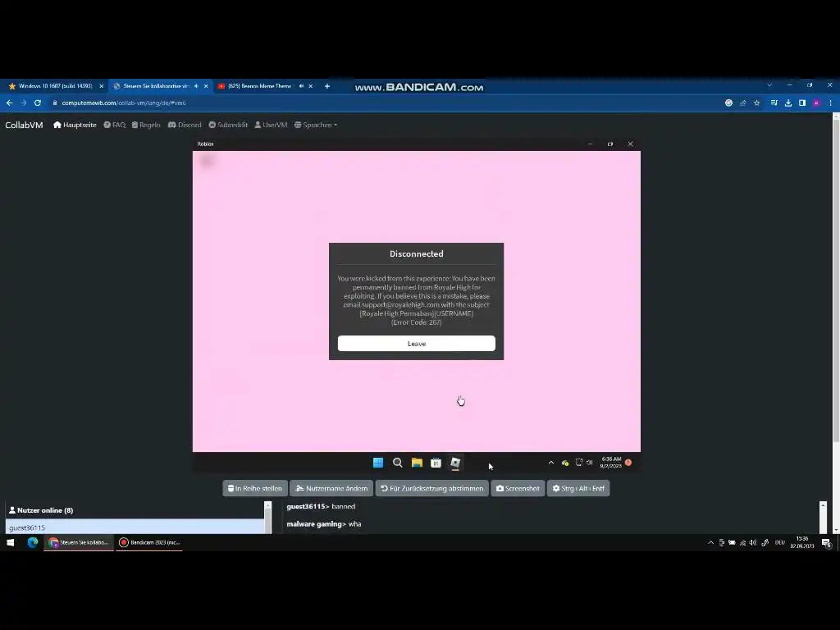This screenshot has width=840, height=630.
Task: Expand the VM system tray hidden icons chevron
Action: coord(550,463)
